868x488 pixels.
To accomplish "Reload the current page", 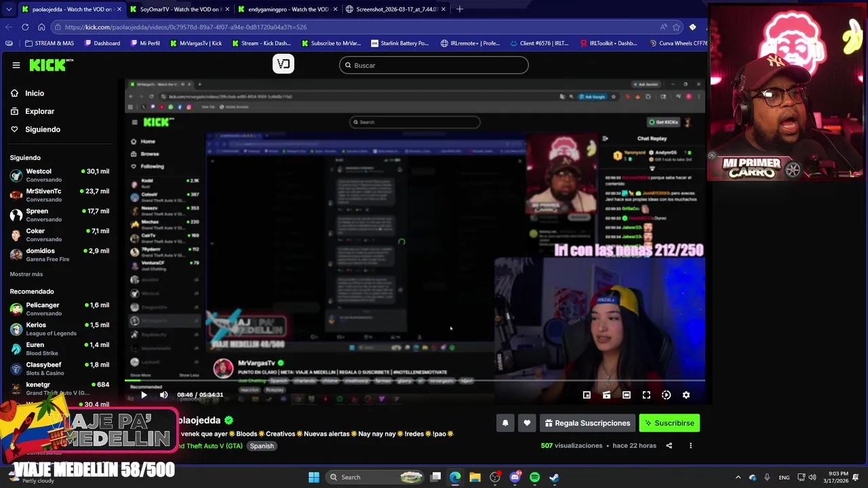I will click(x=25, y=27).
